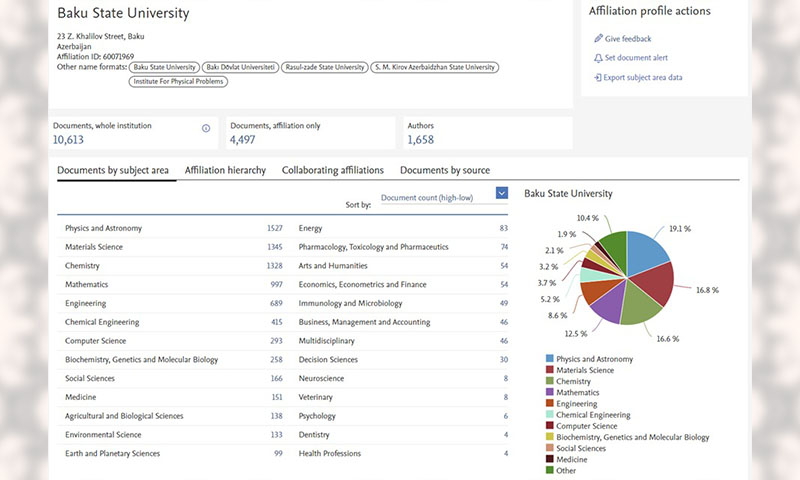Open whole institution document count 10,613
Viewport: 800px width, 480px height.
tap(68, 140)
